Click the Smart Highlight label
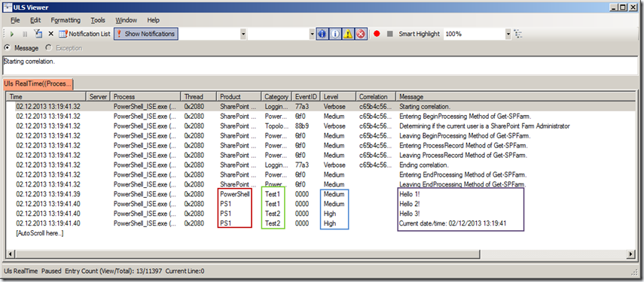 tap(419, 34)
